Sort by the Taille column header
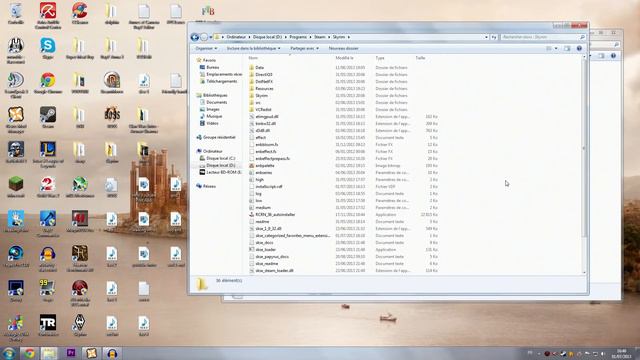 [420, 58]
